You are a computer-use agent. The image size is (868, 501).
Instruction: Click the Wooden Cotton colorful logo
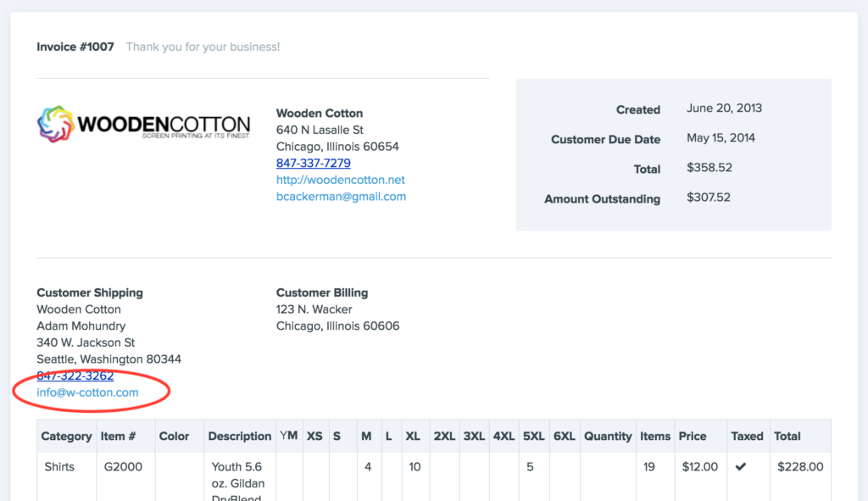(x=143, y=125)
